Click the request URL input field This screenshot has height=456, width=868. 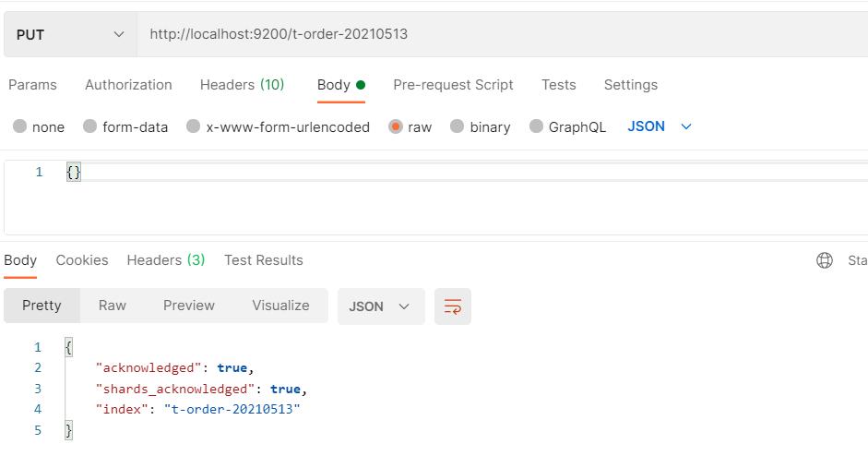point(498,34)
